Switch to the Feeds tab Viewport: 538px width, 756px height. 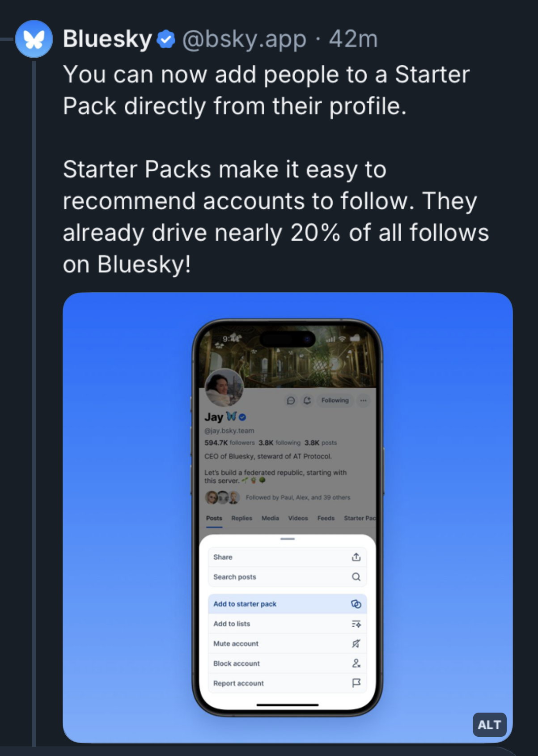(326, 518)
